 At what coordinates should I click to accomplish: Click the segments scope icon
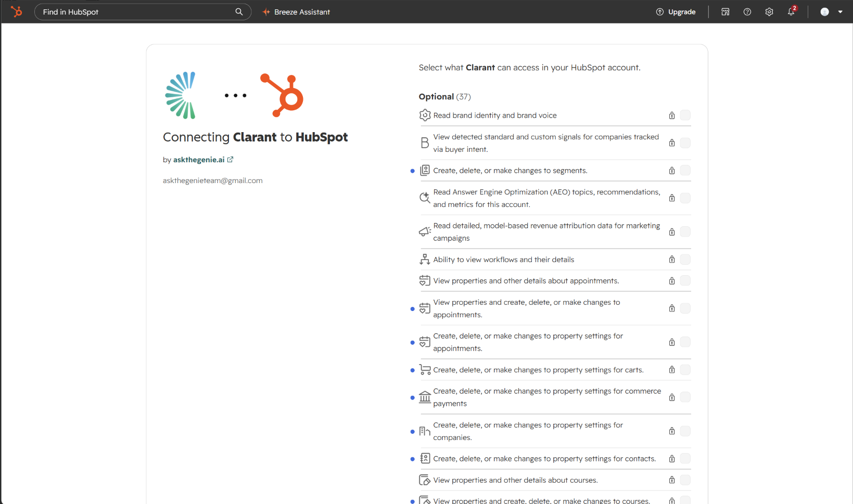425,170
